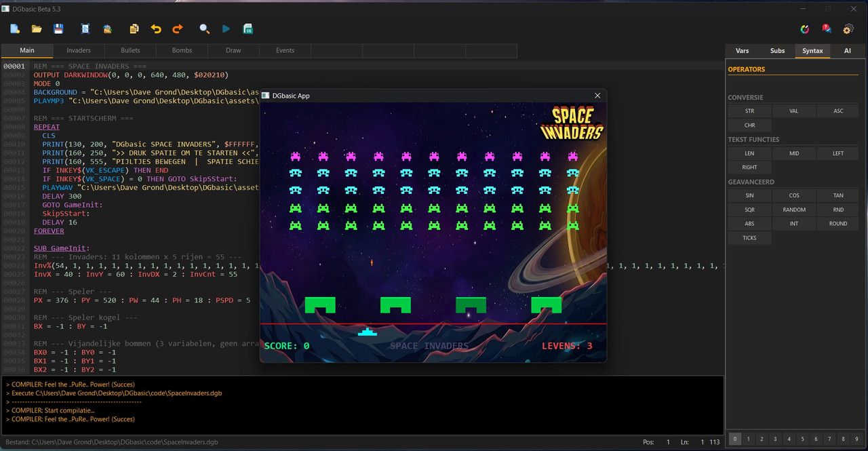Switch to the Main code tab

(27, 51)
